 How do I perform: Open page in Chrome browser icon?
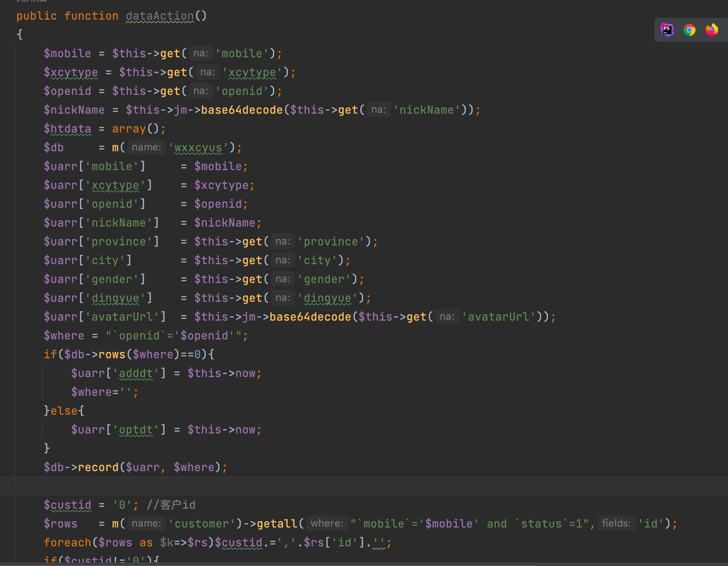click(690, 30)
